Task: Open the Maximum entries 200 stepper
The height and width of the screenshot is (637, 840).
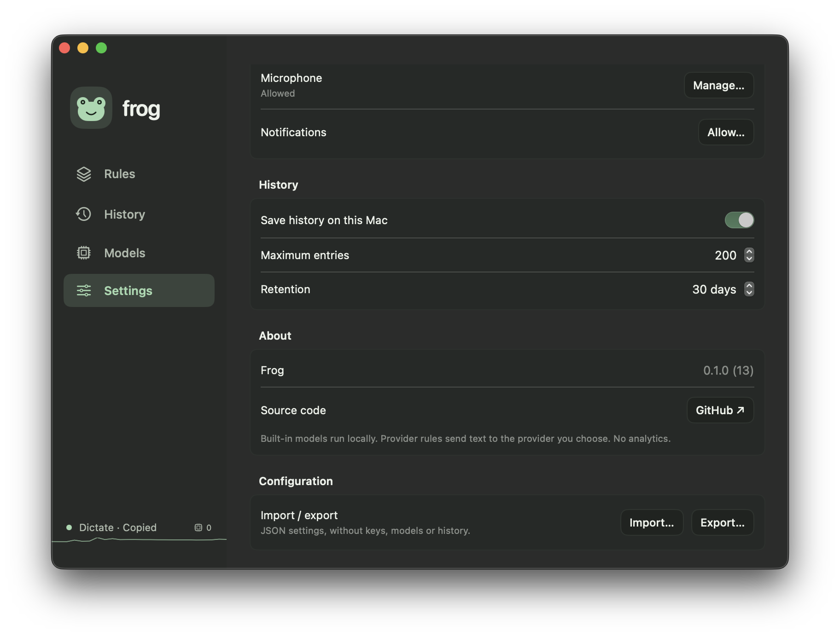Action: (749, 255)
